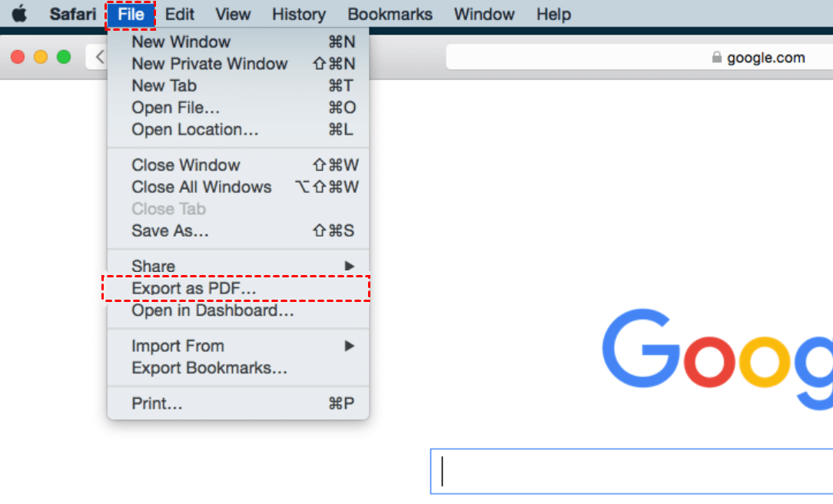Select Close Window menu item
833x504 pixels.
pyautogui.click(x=238, y=165)
